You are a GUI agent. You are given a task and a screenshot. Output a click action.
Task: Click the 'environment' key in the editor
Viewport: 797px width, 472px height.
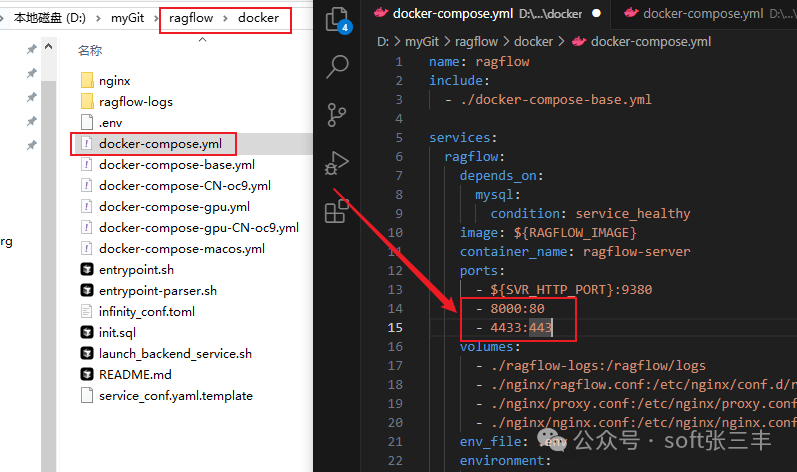pos(502,461)
